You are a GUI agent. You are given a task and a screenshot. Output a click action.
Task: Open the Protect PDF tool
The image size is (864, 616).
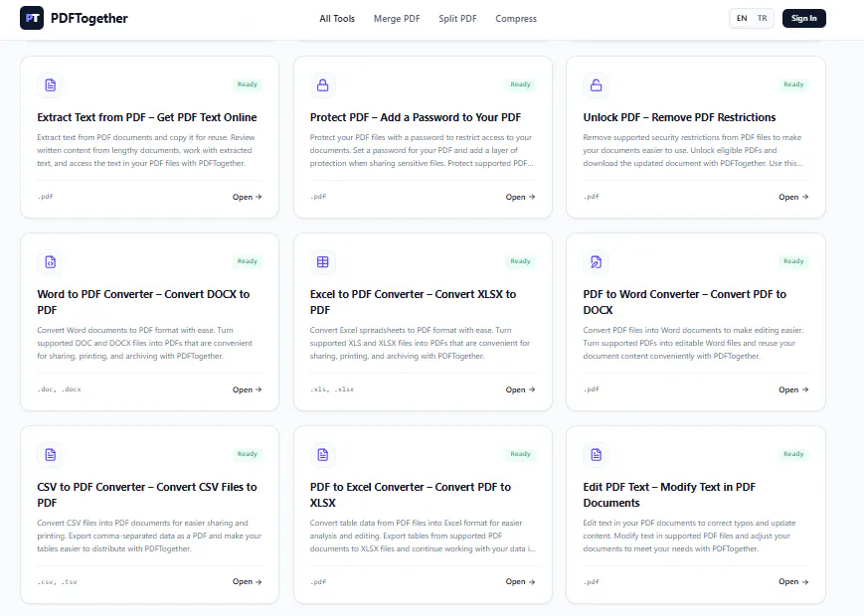pos(520,197)
